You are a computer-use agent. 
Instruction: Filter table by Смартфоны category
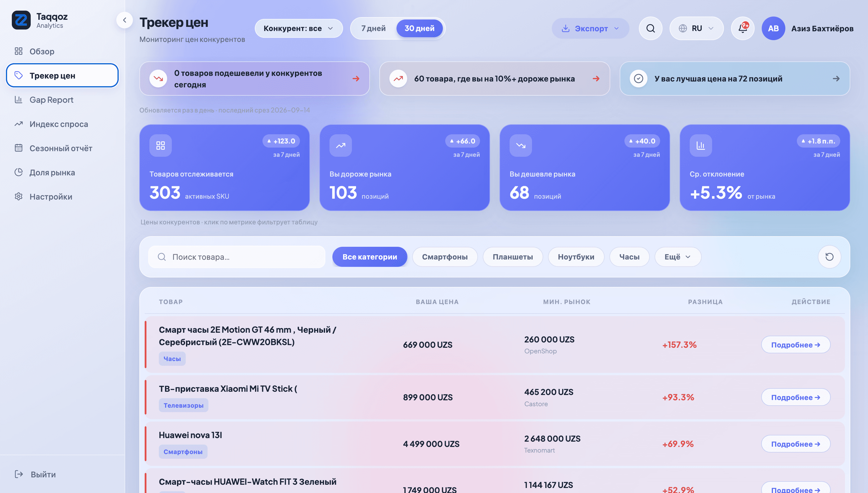[x=445, y=257]
